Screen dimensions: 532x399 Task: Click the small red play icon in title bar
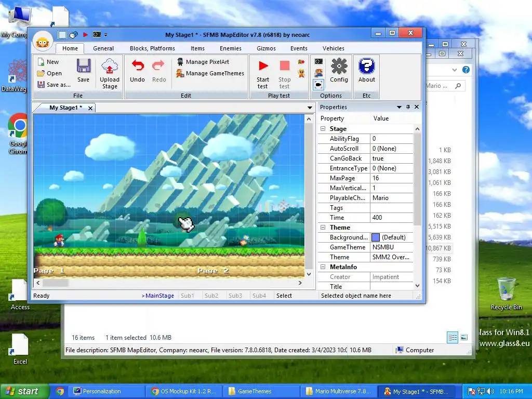(x=86, y=35)
